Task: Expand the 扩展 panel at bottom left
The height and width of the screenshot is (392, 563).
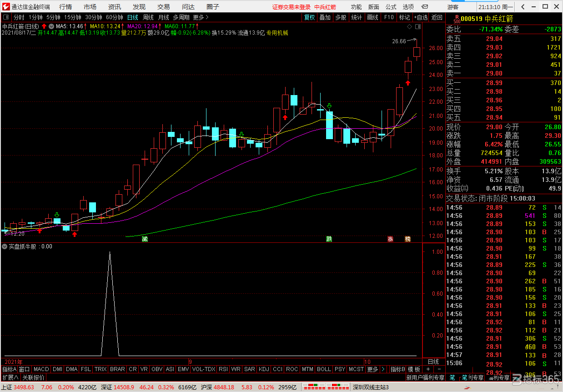Action: (10, 377)
